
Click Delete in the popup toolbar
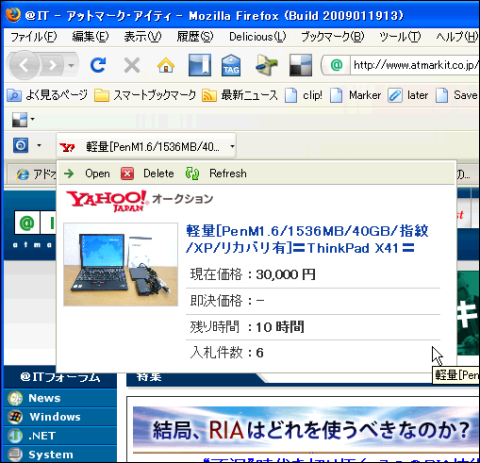point(158,173)
